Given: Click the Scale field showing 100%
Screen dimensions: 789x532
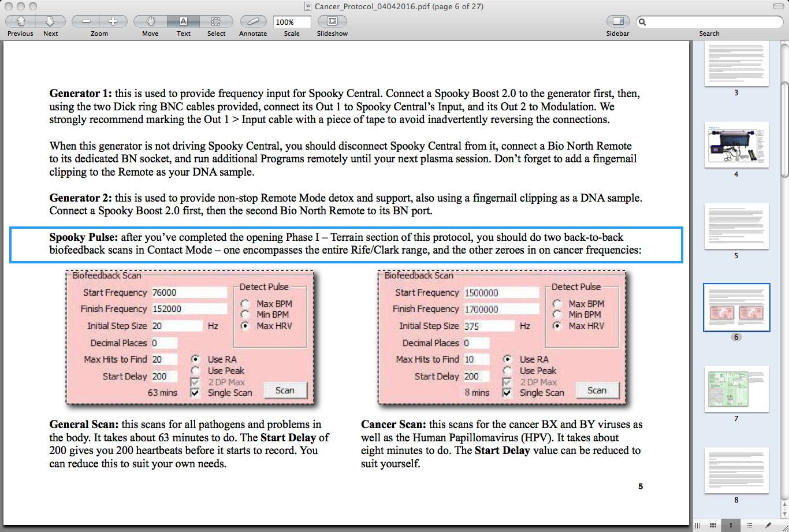Looking at the screenshot, I should click(x=292, y=22).
